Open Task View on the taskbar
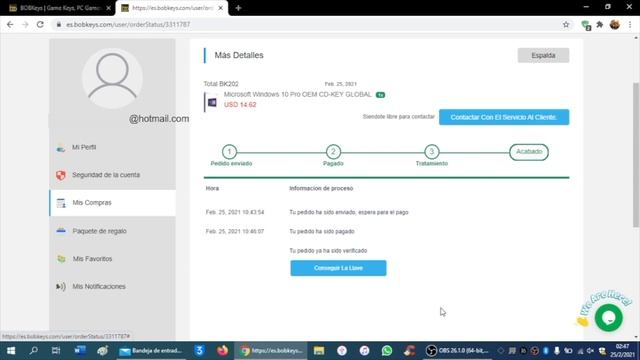 [56, 350]
